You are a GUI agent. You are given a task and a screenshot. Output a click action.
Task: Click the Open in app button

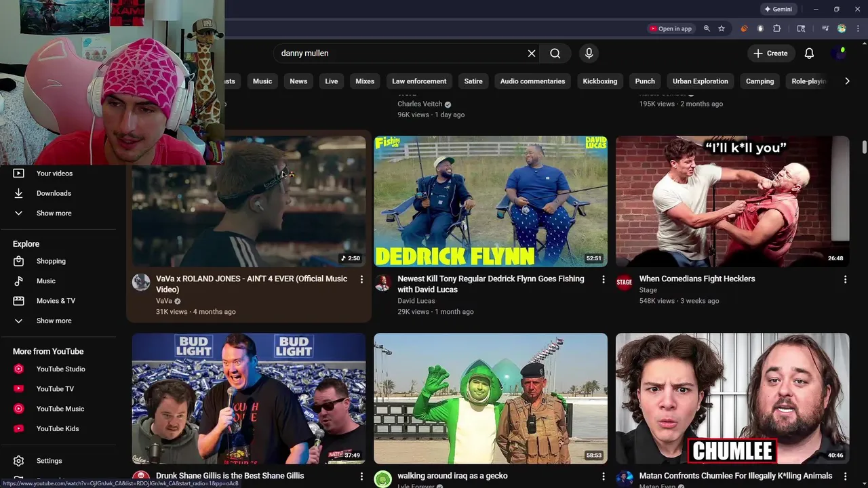pos(671,28)
